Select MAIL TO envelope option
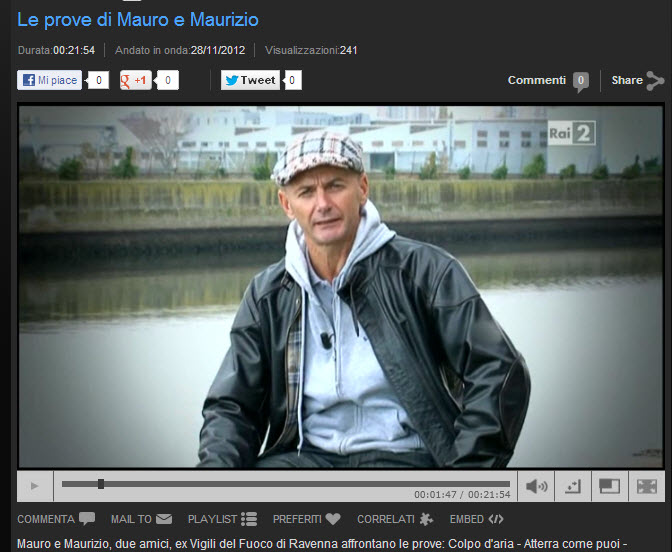672x552 pixels. (x=141, y=519)
